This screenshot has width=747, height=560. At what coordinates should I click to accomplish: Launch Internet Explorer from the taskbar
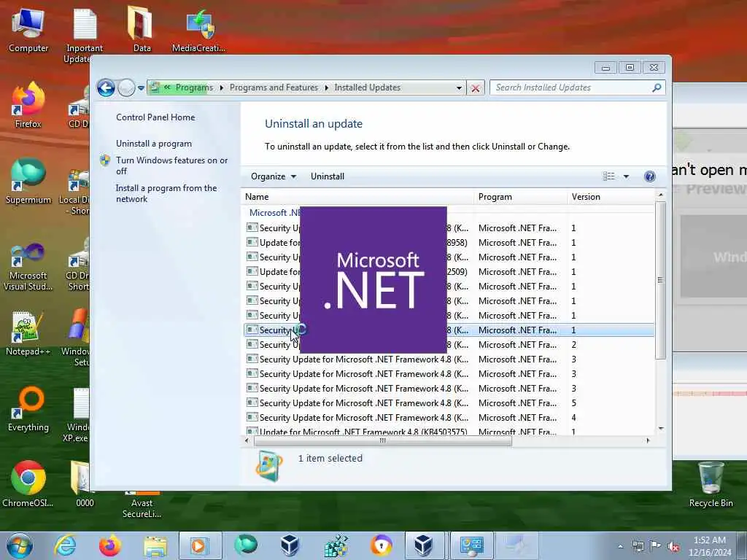click(65, 546)
